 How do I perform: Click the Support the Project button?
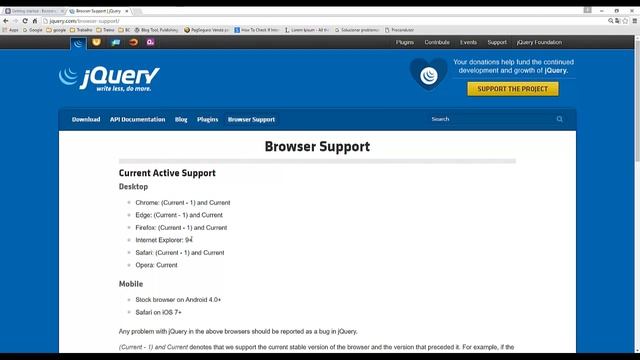click(x=513, y=89)
